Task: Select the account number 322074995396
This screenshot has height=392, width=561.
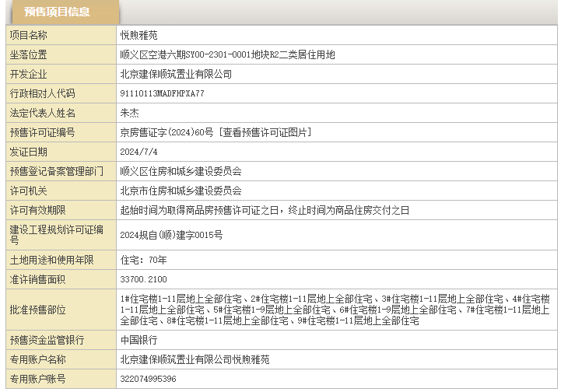Action: (148, 379)
